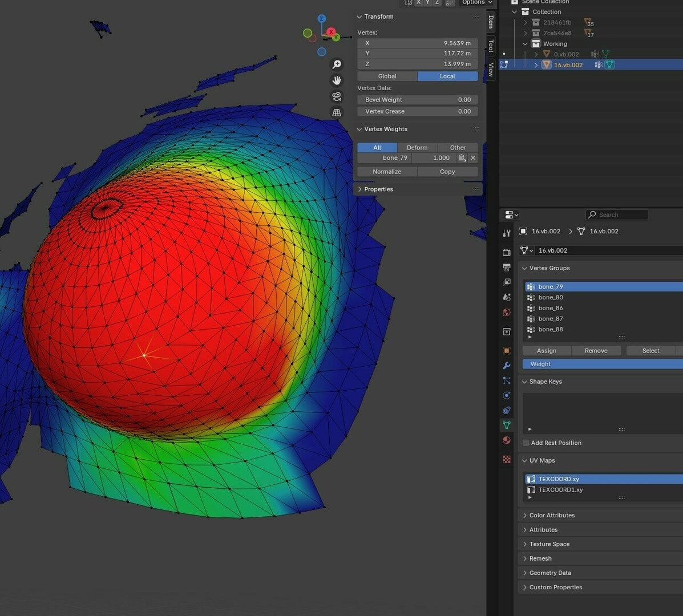The height and width of the screenshot is (616, 683).
Task: Switch to the Item sidebar tab
Action: tap(491, 22)
